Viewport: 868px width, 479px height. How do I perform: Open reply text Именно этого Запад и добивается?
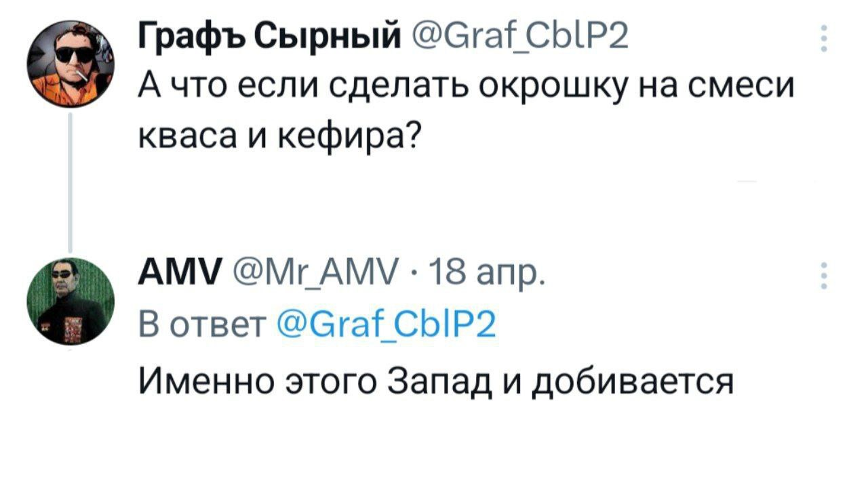[x=436, y=383]
